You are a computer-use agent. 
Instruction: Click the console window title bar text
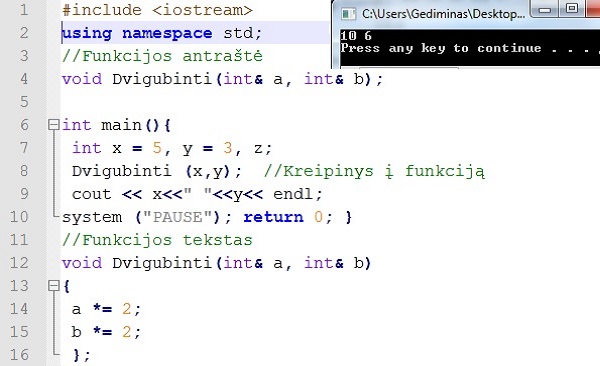coord(443,14)
